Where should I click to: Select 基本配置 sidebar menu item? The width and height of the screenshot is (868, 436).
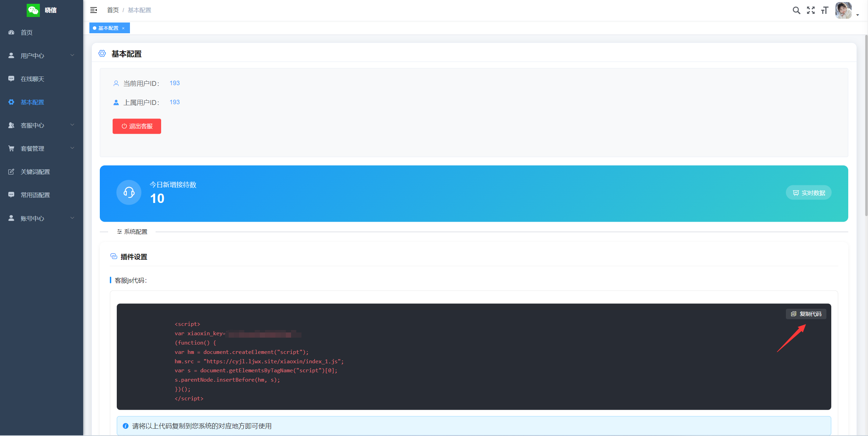point(42,102)
